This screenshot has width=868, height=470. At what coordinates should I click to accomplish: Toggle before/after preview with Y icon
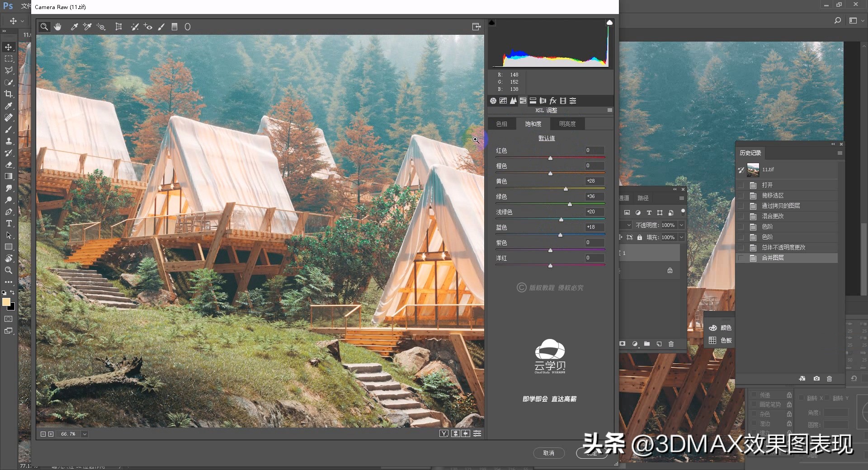click(x=444, y=433)
